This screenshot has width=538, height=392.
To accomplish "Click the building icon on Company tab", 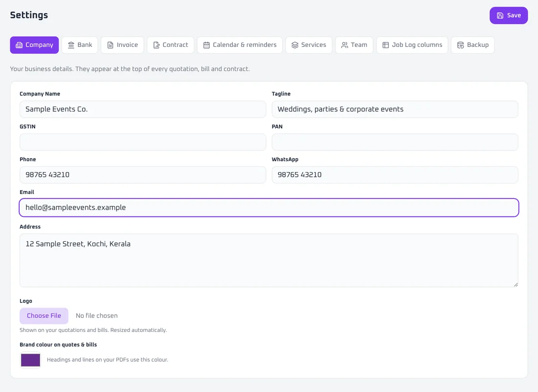I will (19, 45).
